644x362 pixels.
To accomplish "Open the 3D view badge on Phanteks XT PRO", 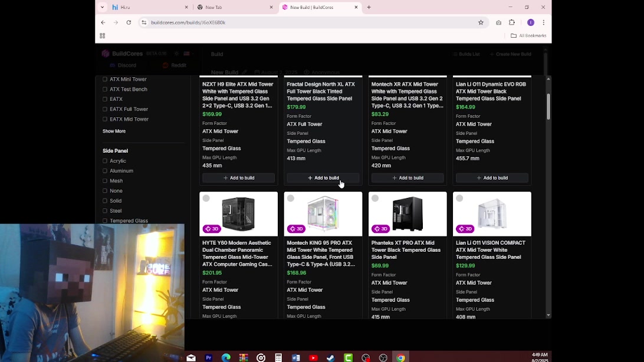I will (381, 229).
